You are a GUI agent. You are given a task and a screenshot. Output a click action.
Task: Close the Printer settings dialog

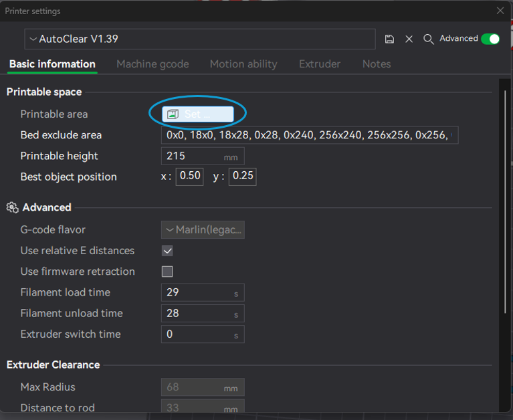click(500, 11)
